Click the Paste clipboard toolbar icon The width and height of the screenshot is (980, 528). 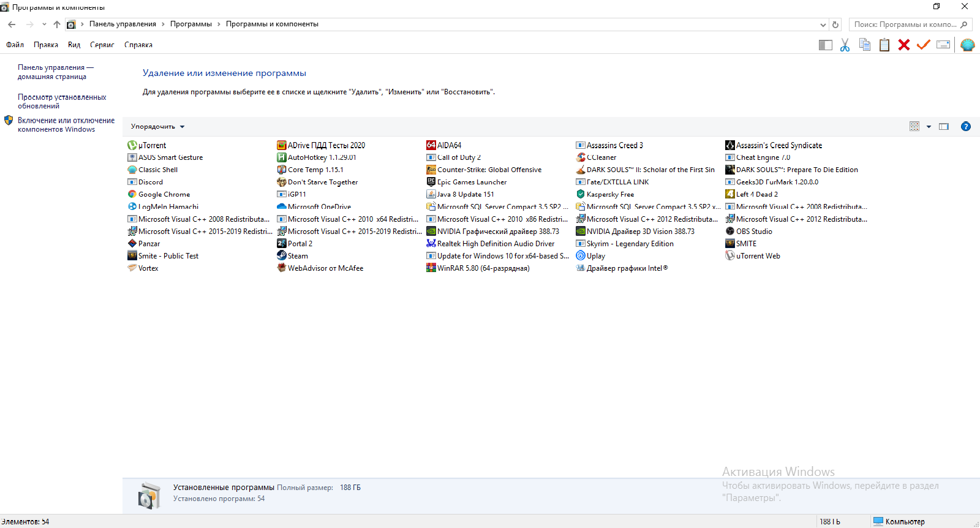click(884, 45)
